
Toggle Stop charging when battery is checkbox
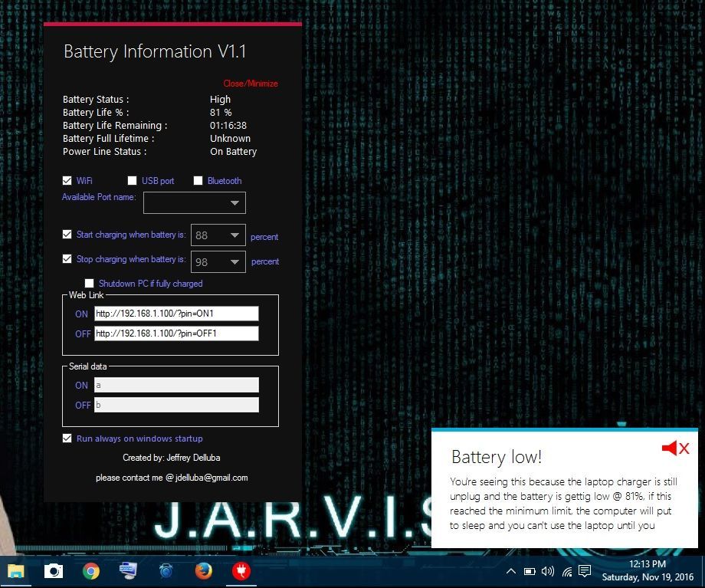[x=67, y=258]
